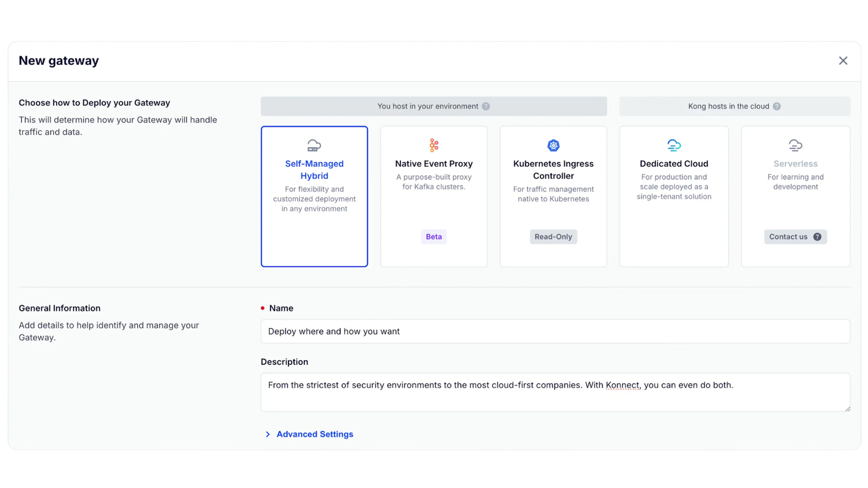868x488 pixels.
Task: Click the Contact us button on Serverless
Action: tap(788, 237)
